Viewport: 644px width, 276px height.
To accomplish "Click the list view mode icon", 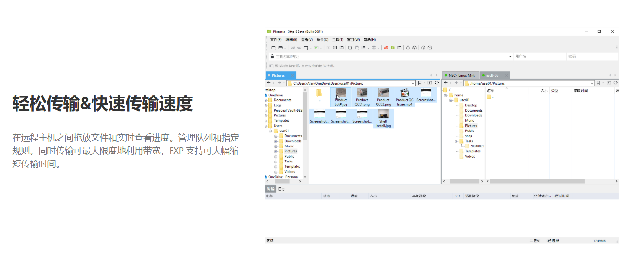I will point(363,48).
